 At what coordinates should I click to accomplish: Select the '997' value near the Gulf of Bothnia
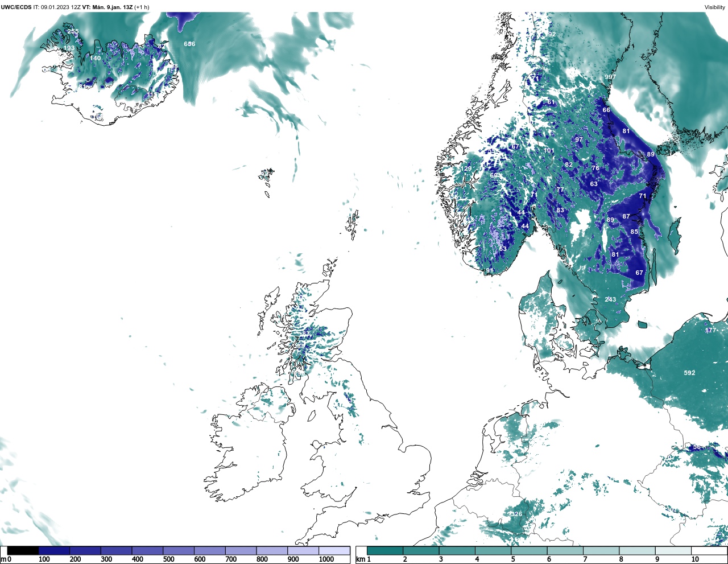pyautogui.click(x=610, y=77)
